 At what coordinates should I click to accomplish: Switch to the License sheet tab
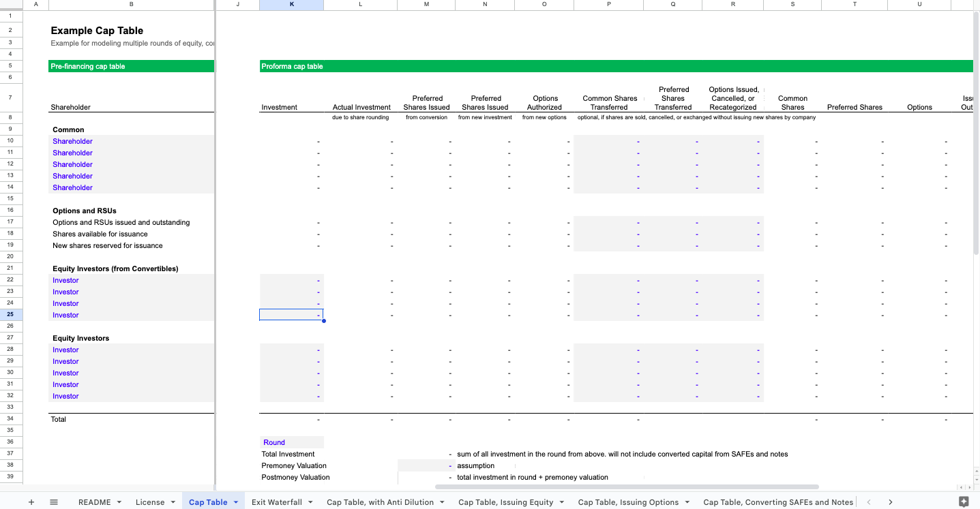click(x=150, y=502)
